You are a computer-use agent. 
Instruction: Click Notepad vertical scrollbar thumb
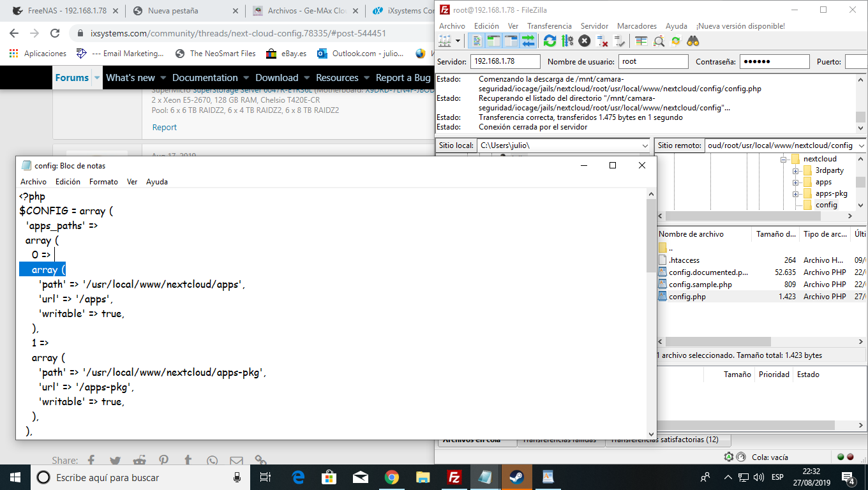coord(651,236)
